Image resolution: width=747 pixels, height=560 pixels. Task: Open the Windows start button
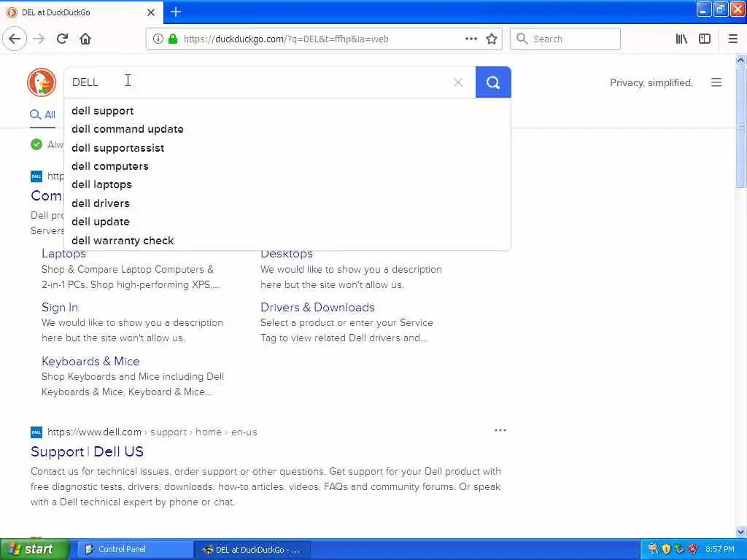34,549
